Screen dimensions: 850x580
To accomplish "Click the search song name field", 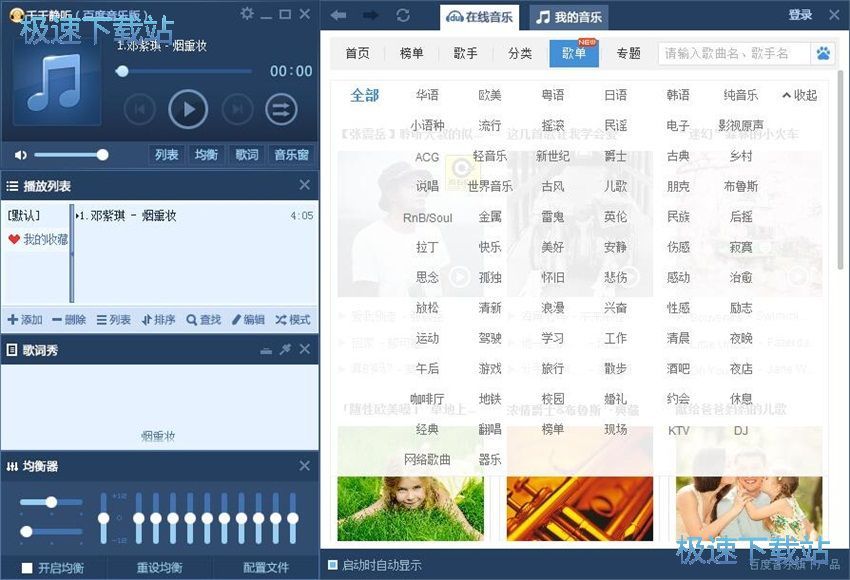I will pos(734,53).
